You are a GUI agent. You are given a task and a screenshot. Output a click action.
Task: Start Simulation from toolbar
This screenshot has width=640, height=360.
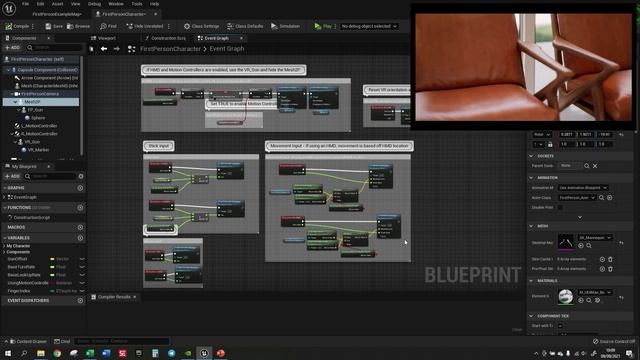(x=285, y=26)
